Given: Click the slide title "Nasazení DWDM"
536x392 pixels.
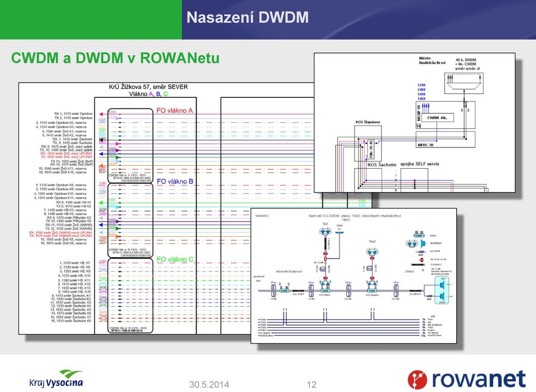Looking at the screenshot, I should pyautogui.click(x=247, y=17).
